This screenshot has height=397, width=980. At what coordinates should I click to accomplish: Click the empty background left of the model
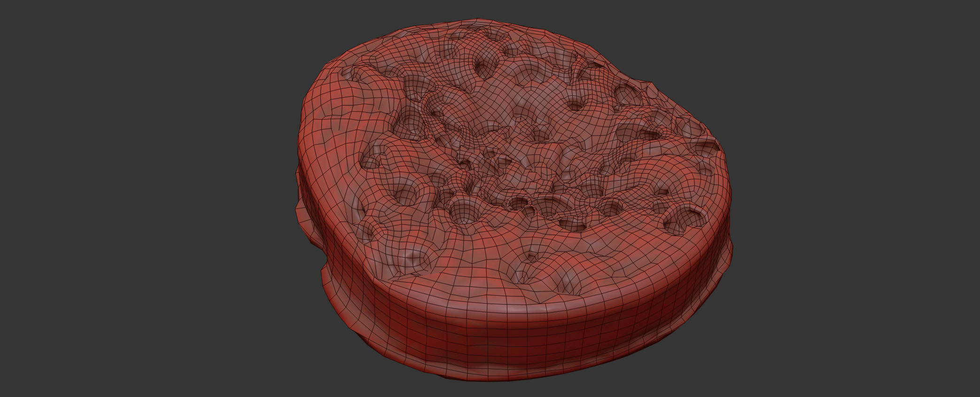pyautogui.click(x=141, y=197)
